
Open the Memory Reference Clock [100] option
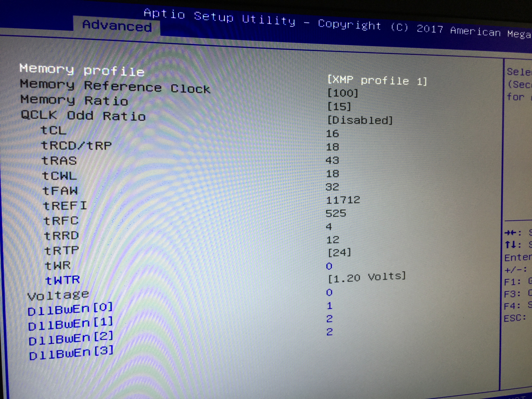(343, 93)
